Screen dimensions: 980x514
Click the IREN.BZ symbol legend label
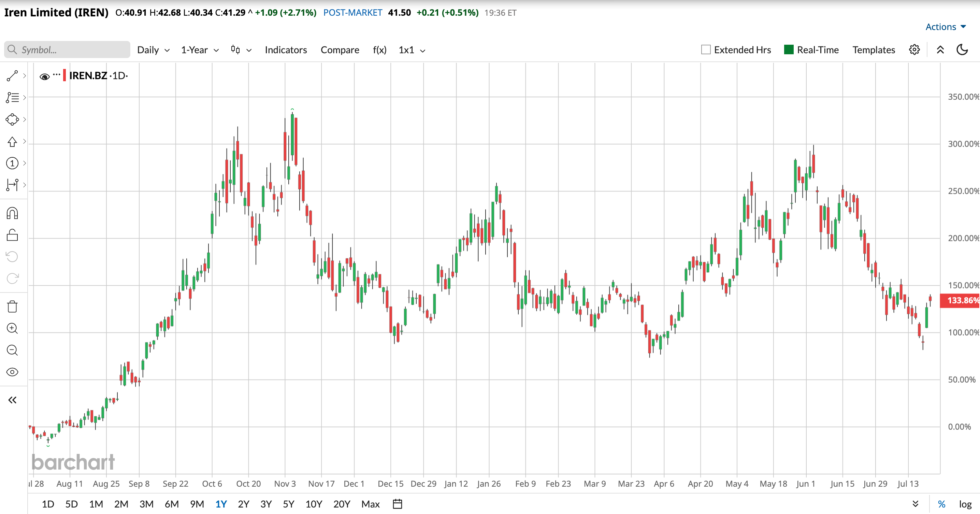coord(88,76)
